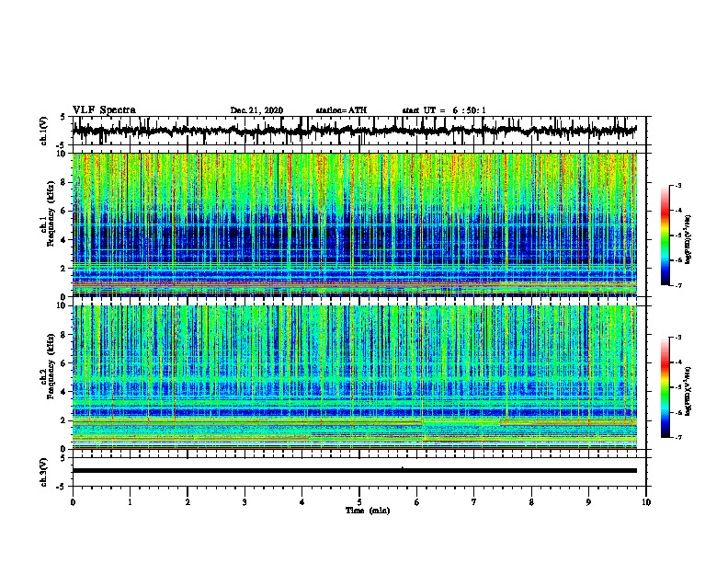
Task: Select the date text "Dec. 21, 2020"
Action: pyautogui.click(x=256, y=110)
